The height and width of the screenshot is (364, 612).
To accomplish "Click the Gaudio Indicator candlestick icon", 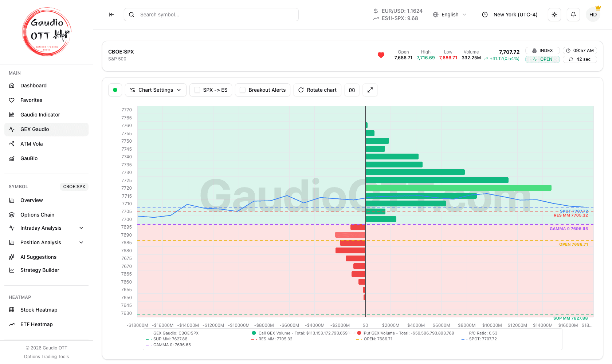I will 12,115.
